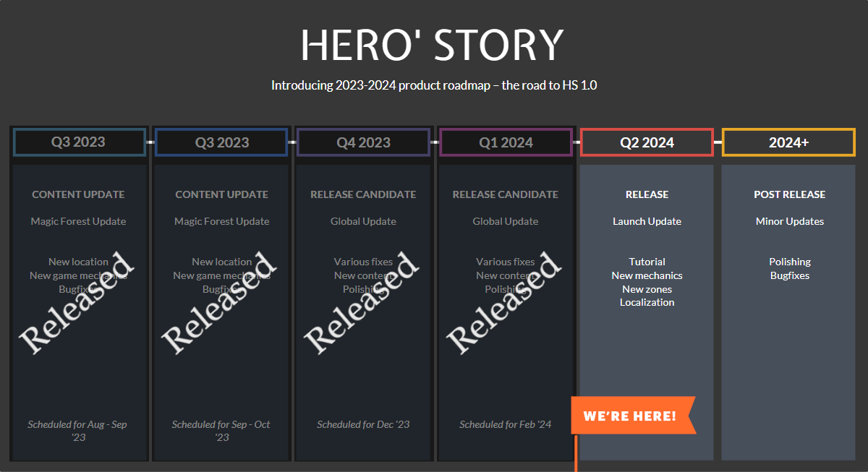Open the Q4 2023 milestone header
Viewport: 868px width, 472px height.
(363, 142)
